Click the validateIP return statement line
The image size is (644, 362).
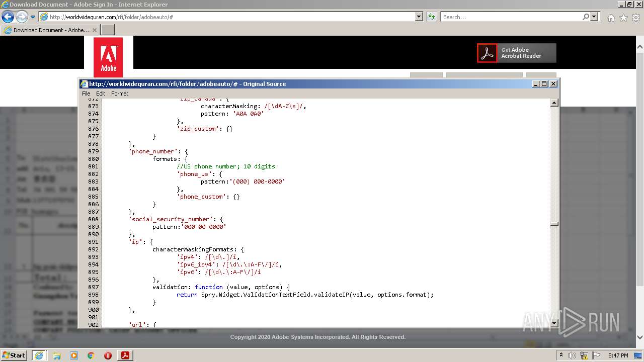(305, 295)
